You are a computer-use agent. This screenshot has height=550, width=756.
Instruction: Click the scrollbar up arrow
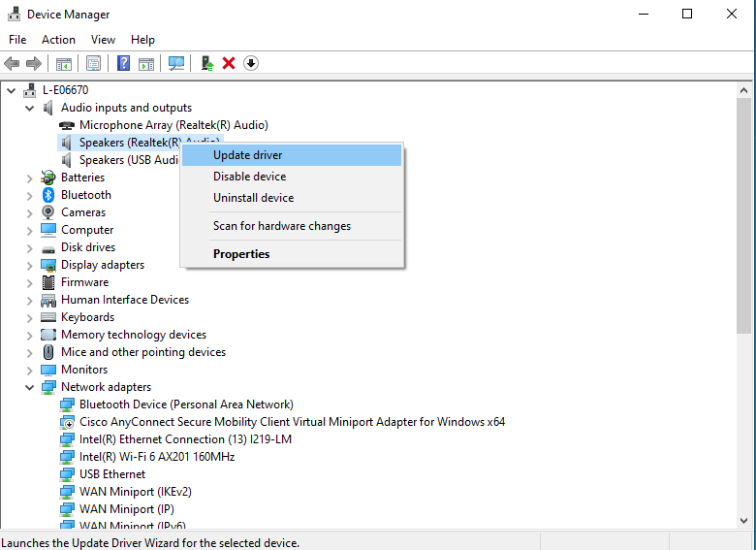click(x=743, y=90)
